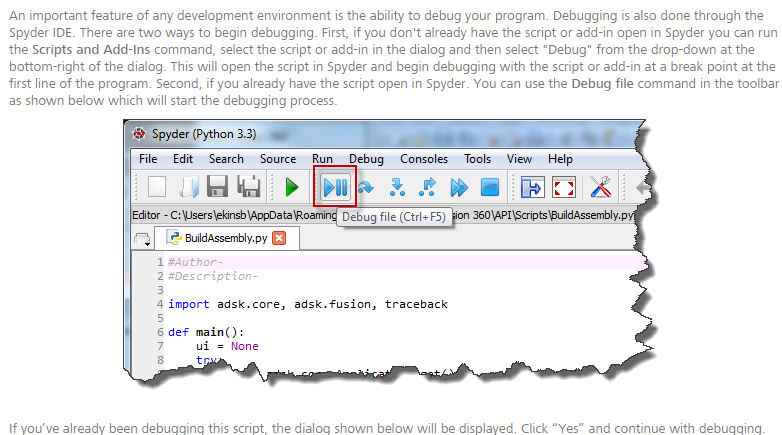
Task: Open the Search menu
Action: coord(226,159)
